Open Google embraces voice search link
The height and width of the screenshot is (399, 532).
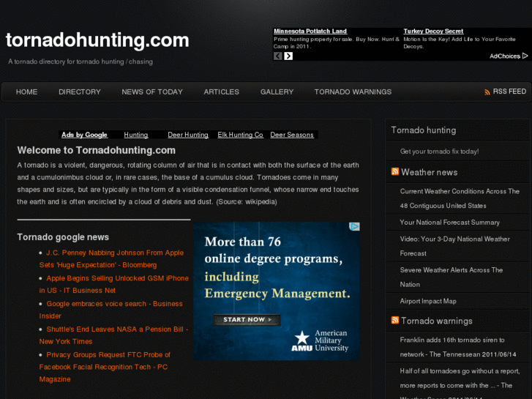[111, 310]
